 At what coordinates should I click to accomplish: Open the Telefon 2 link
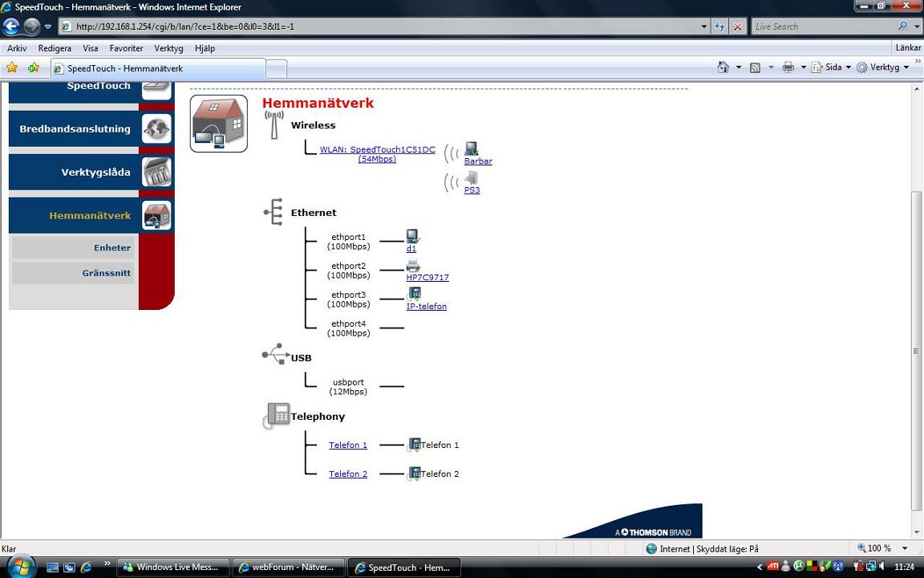347,474
